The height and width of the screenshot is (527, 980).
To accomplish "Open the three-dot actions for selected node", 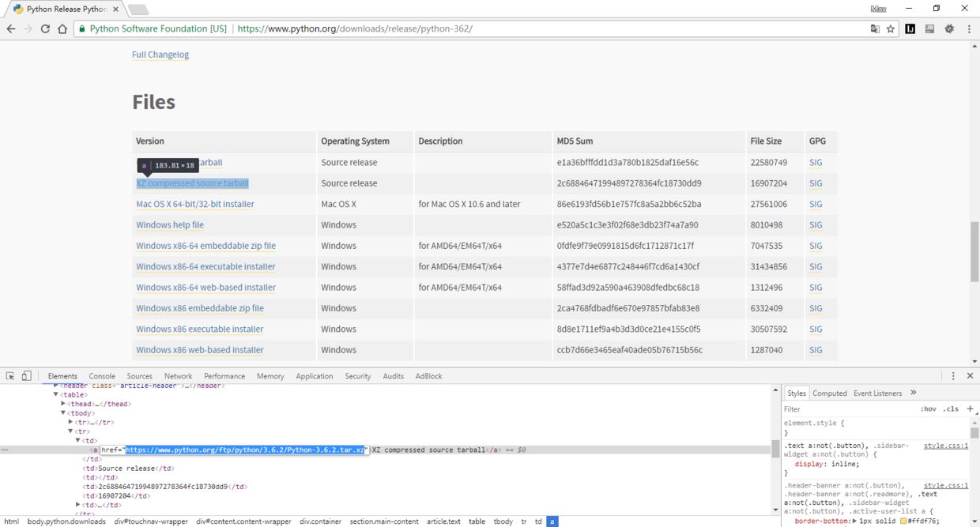I will pyautogui.click(x=4, y=450).
